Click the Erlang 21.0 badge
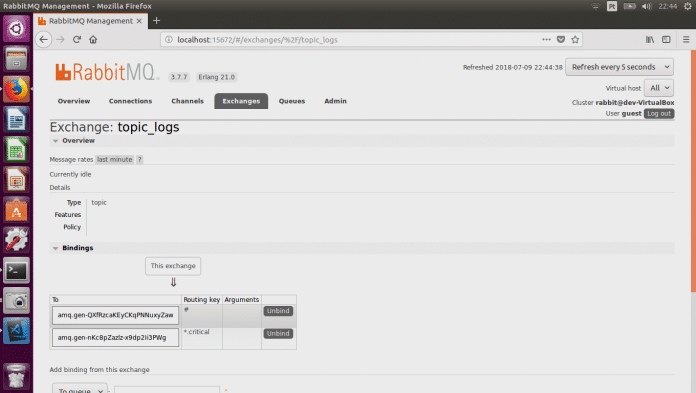The width and height of the screenshot is (696, 393). pos(217,77)
